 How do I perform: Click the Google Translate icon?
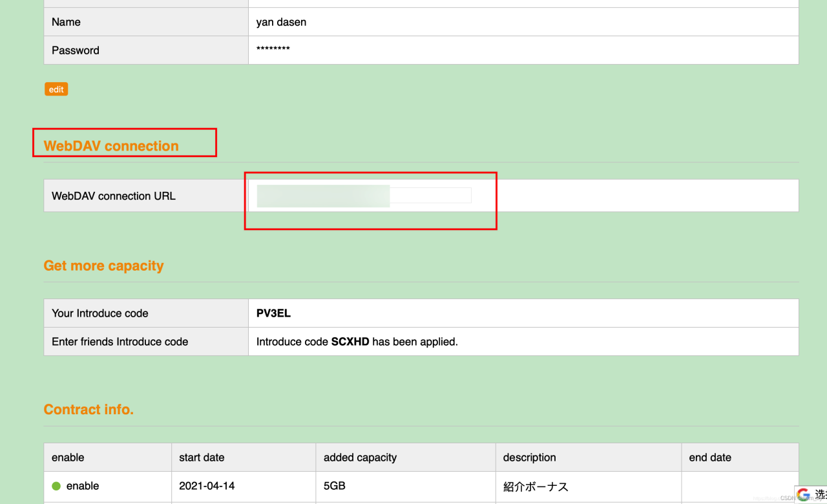pos(804,494)
